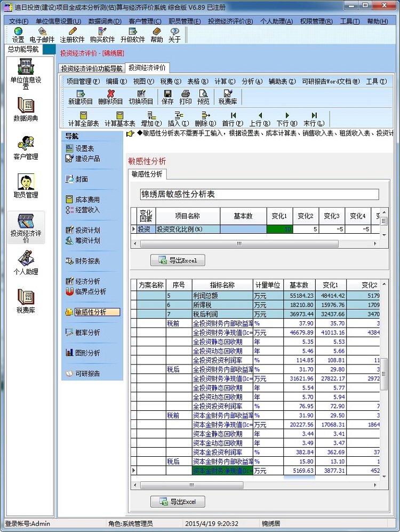This screenshot has width=400, height=532.
Task: Open 关于 from the top toolbar
Action: (x=174, y=35)
